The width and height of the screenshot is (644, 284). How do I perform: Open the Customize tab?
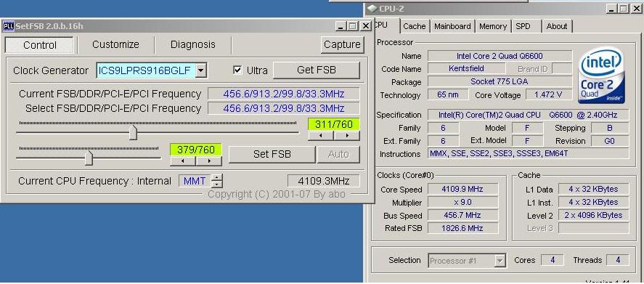point(115,44)
